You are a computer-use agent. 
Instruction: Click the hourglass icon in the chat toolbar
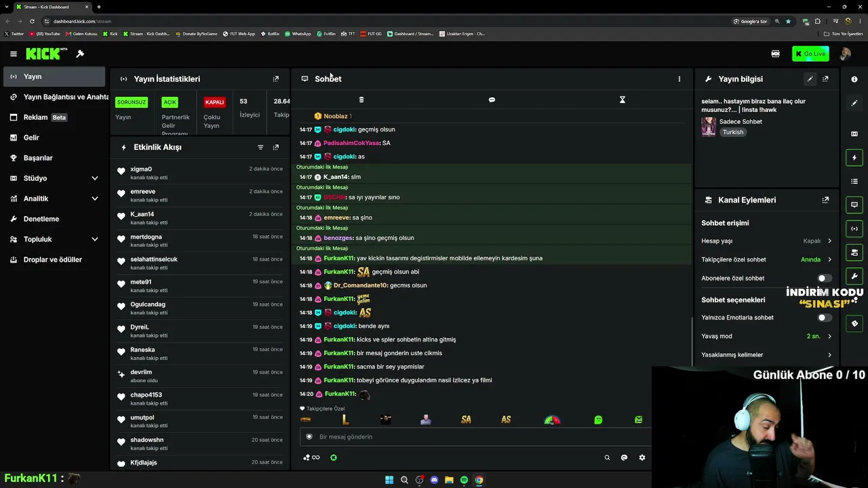[622, 100]
